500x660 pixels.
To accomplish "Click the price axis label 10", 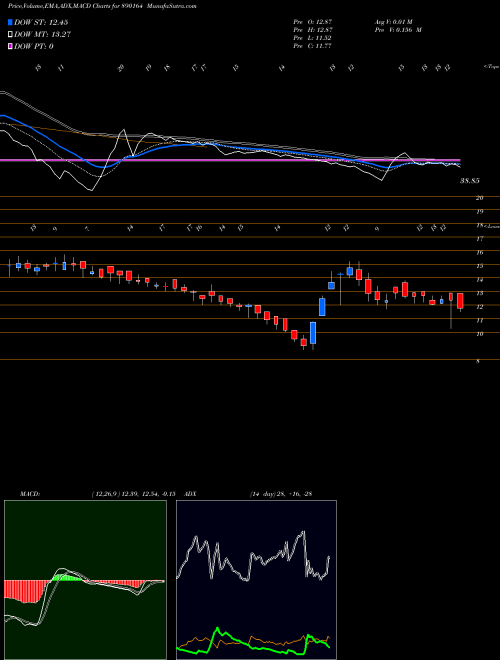I will tap(479, 334).
